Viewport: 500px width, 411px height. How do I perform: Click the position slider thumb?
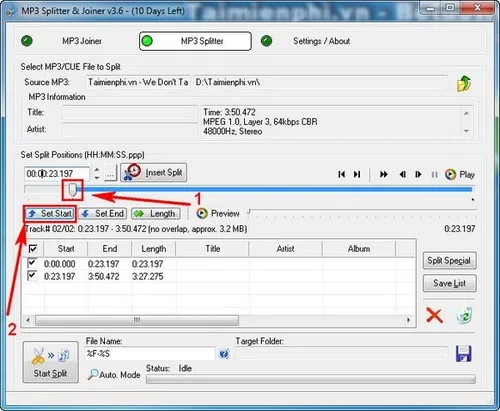pos(72,190)
